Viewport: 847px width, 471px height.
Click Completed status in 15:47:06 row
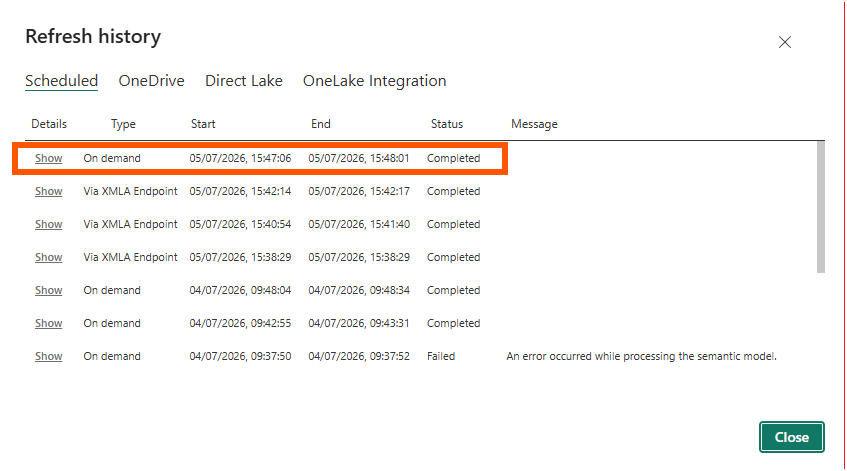tap(453, 158)
